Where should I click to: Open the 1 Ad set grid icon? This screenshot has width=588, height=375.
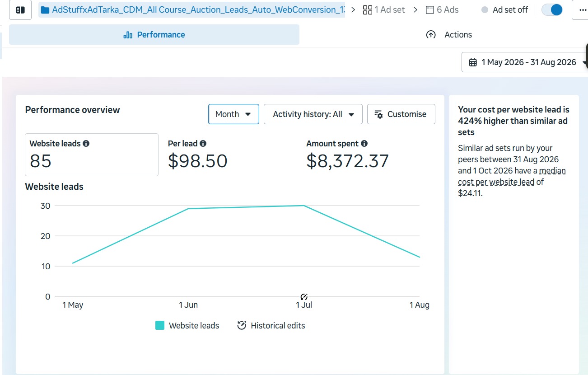pyautogui.click(x=368, y=10)
